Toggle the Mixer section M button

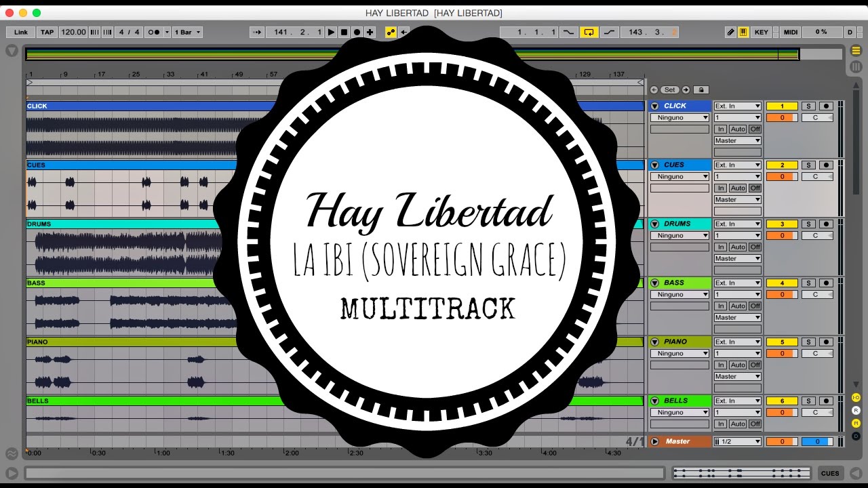coord(856,423)
